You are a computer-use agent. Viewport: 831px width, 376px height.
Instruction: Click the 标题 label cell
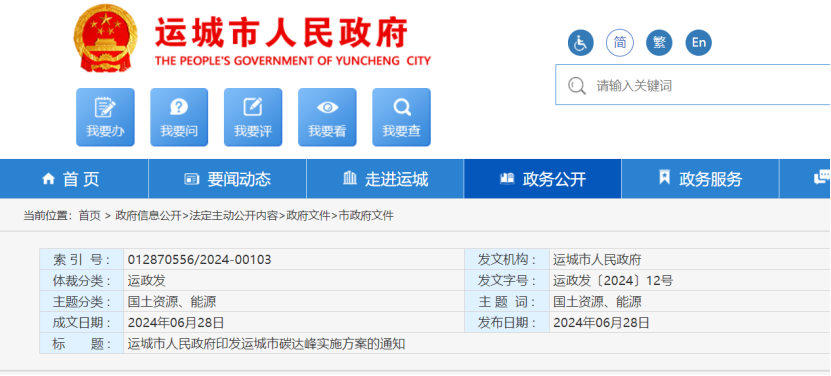[82, 344]
